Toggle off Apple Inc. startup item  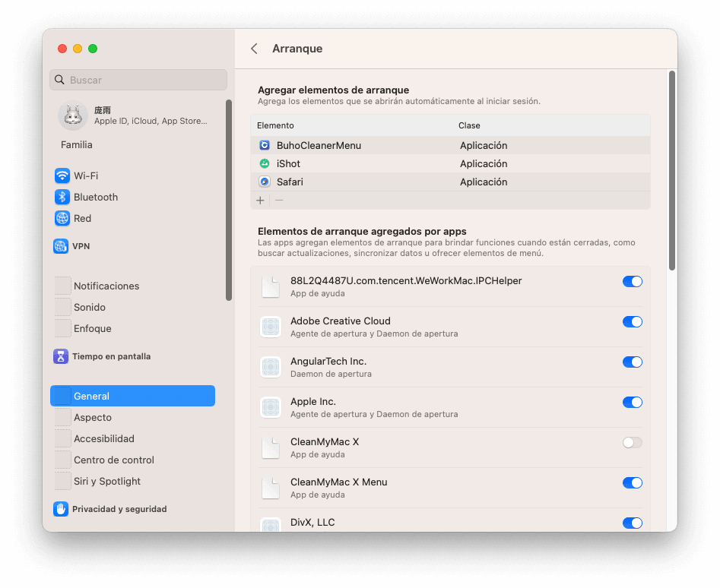(x=633, y=403)
